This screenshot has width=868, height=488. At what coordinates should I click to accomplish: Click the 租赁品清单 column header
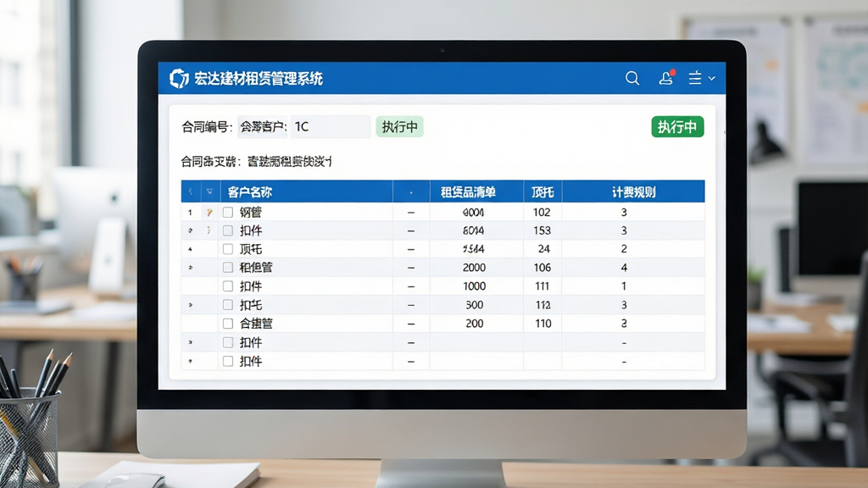point(468,192)
